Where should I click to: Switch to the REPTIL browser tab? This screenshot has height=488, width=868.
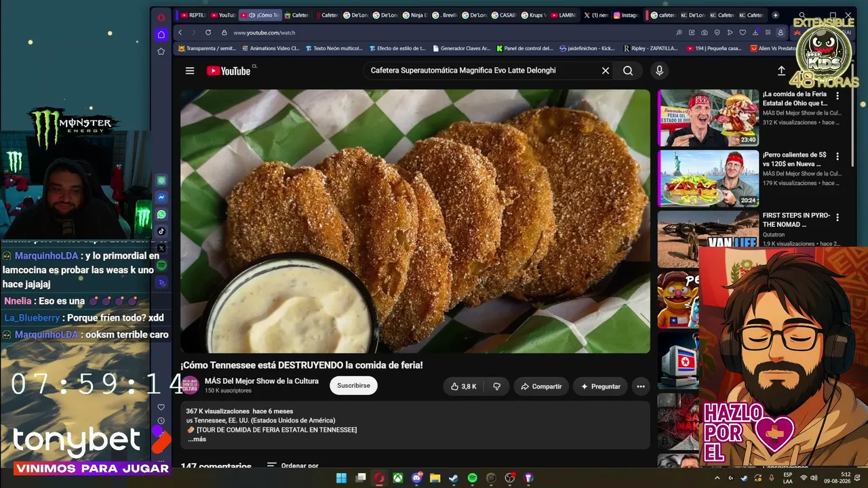point(193,15)
